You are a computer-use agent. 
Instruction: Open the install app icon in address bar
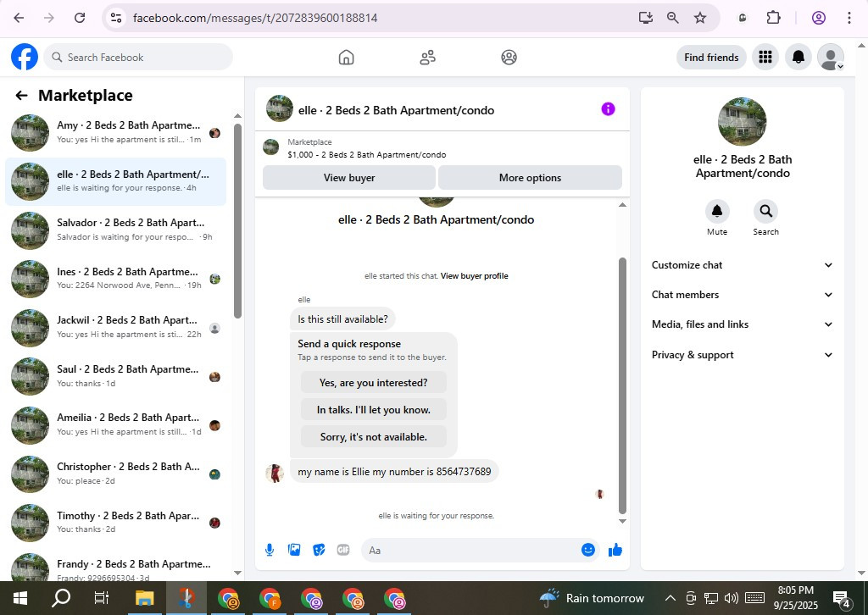[x=645, y=18]
